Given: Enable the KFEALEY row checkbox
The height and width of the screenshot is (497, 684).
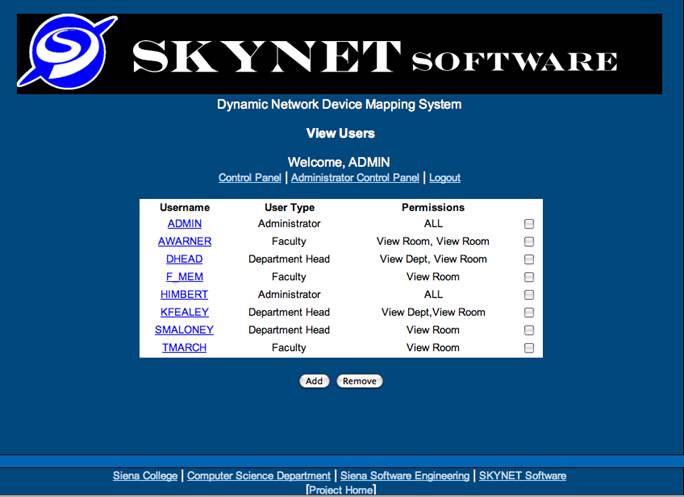Looking at the screenshot, I should (529, 312).
